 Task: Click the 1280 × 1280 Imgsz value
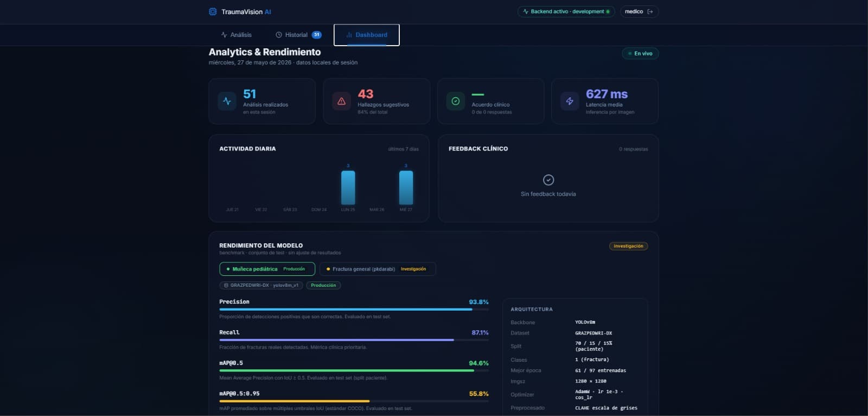591,381
